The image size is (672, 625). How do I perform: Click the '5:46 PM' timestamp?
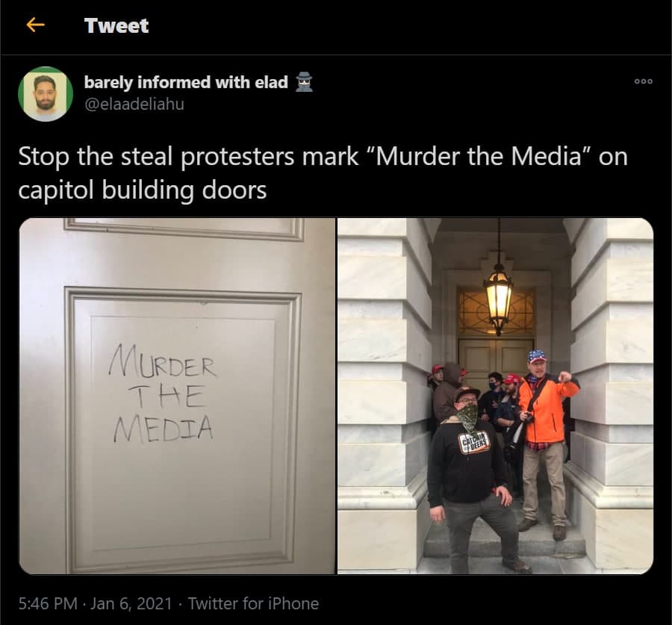48,603
